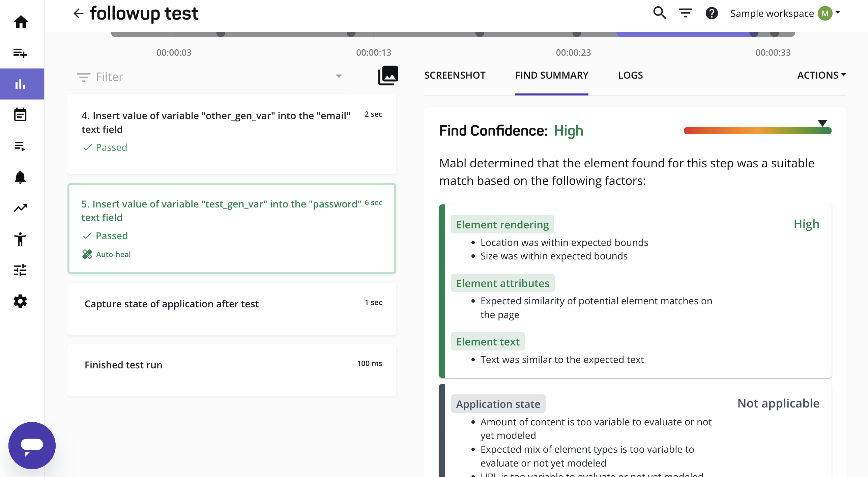Switch to the SCREENSHOT tab
868x477 pixels.
click(455, 75)
